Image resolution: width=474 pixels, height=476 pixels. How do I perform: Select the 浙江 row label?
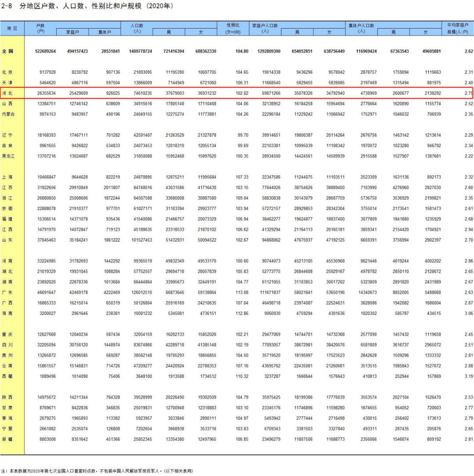7,198
